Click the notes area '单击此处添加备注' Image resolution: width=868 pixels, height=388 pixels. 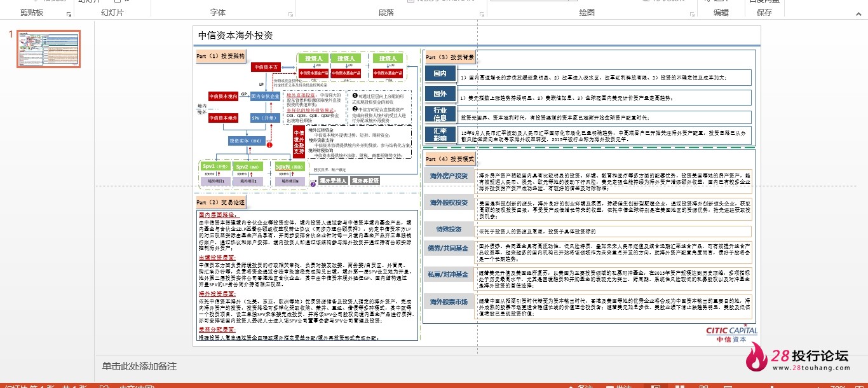coord(139,366)
